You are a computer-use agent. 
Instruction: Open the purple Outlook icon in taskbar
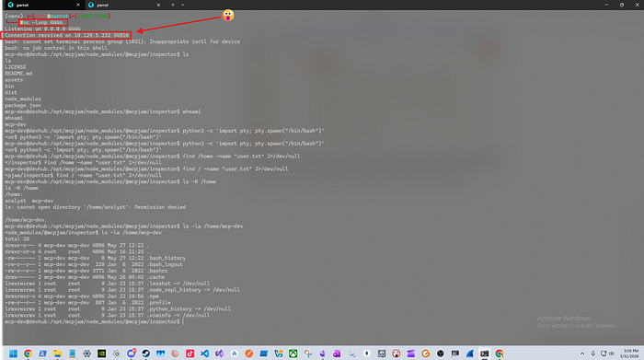[x=338, y=354]
